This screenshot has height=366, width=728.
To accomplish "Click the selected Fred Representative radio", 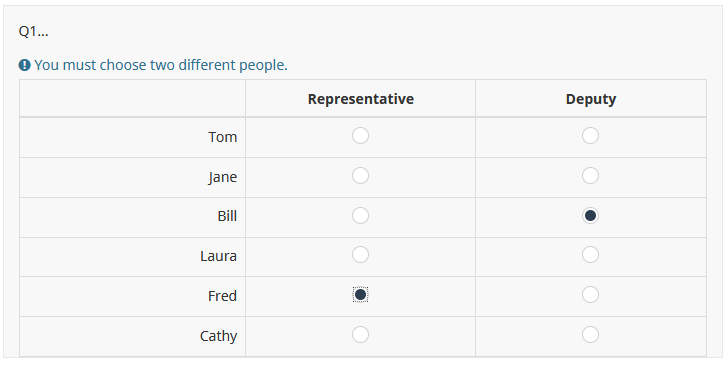I will [x=360, y=294].
